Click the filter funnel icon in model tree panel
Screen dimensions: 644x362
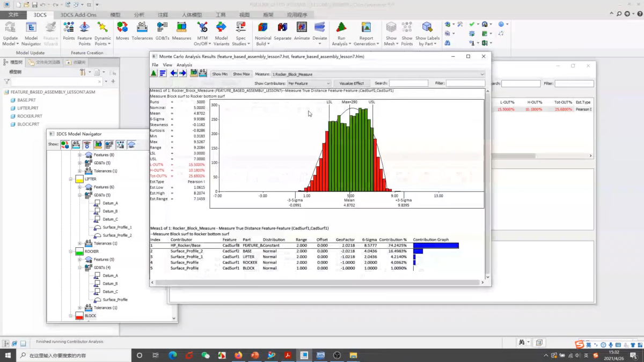[6, 82]
